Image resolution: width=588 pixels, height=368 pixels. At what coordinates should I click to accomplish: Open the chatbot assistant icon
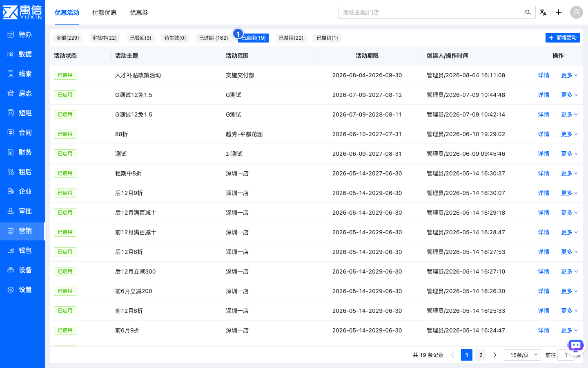pyautogui.click(x=576, y=346)
